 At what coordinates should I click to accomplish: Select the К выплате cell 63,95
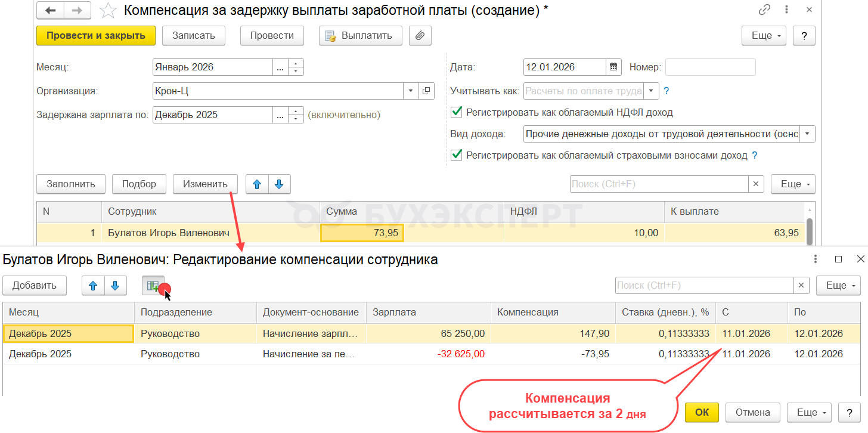pos(734,233)
